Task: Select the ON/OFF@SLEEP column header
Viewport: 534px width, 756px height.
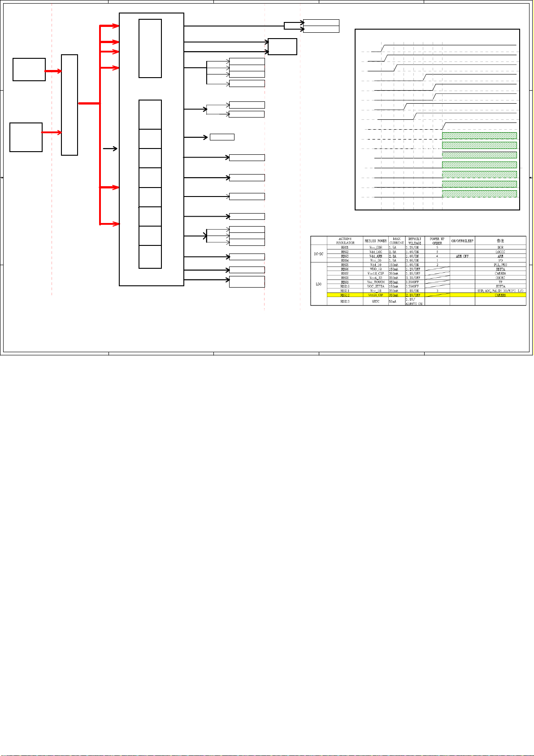Action: point(462,241)
